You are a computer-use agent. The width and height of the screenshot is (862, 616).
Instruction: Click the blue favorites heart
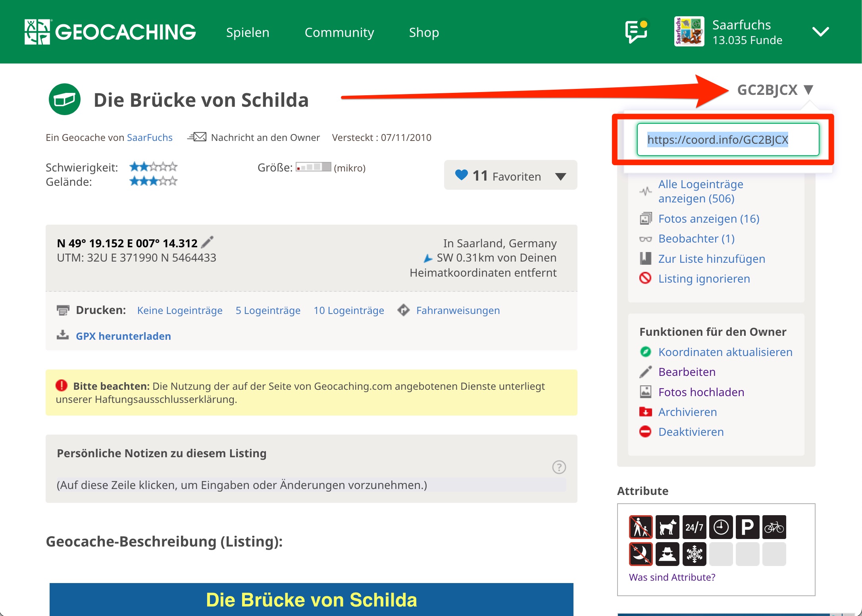click(x=461, y=175)
